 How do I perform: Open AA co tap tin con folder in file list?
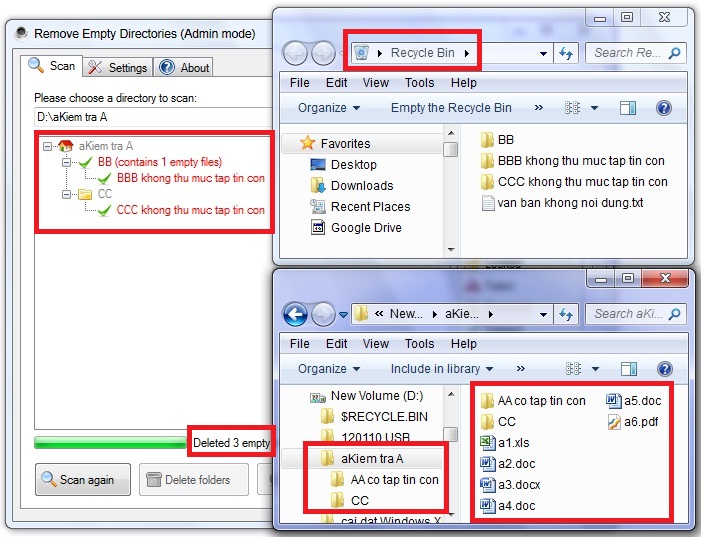click(x=533, y=401)
